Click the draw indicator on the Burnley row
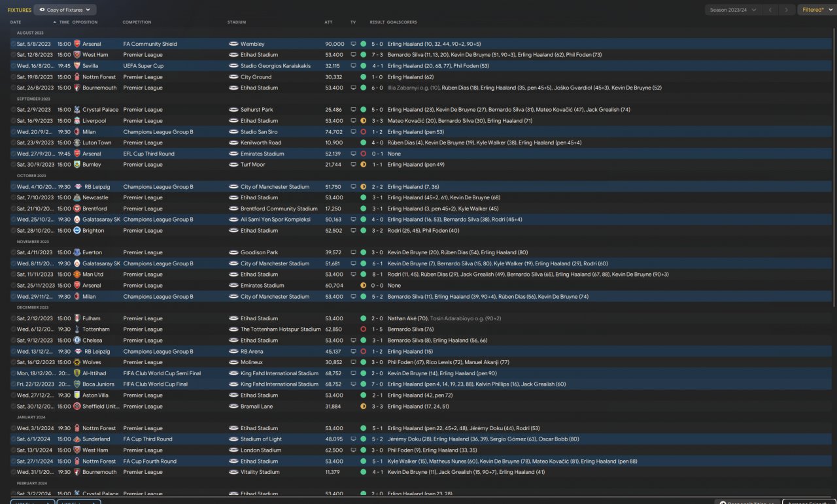Viewport: 837px width, 504px height. click(x=363, y=165)
